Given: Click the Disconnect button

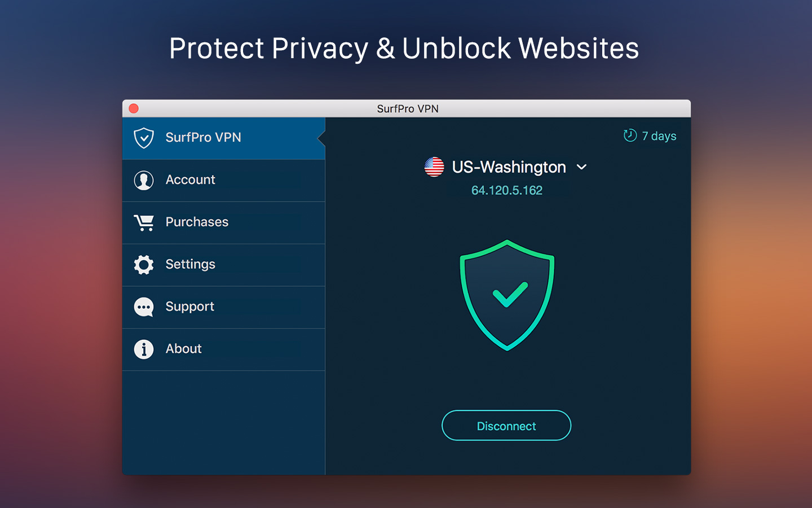Looking at the screenshot, I should click(x=506, y=426).
